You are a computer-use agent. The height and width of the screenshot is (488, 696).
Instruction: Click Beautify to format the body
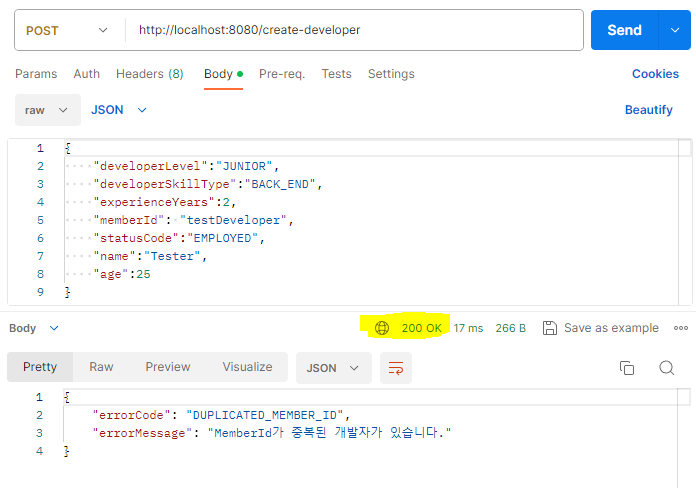click(649, 110)
